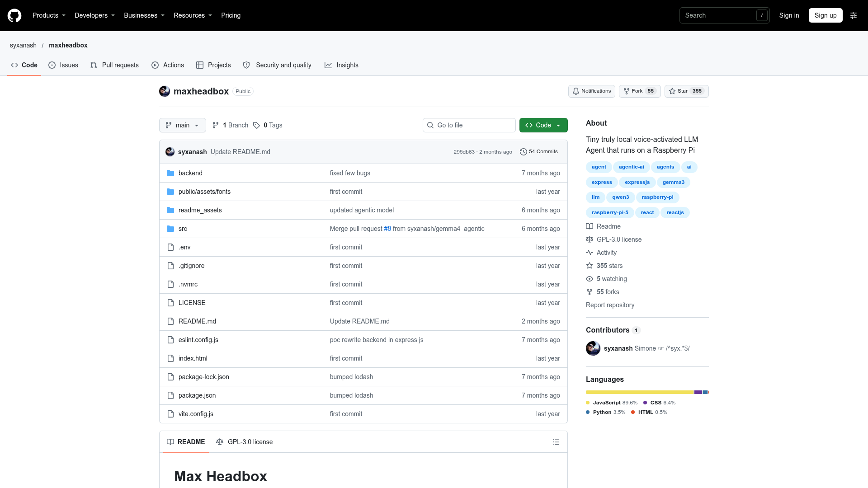Open the contributor syxanash avatar

coord(593,348)
